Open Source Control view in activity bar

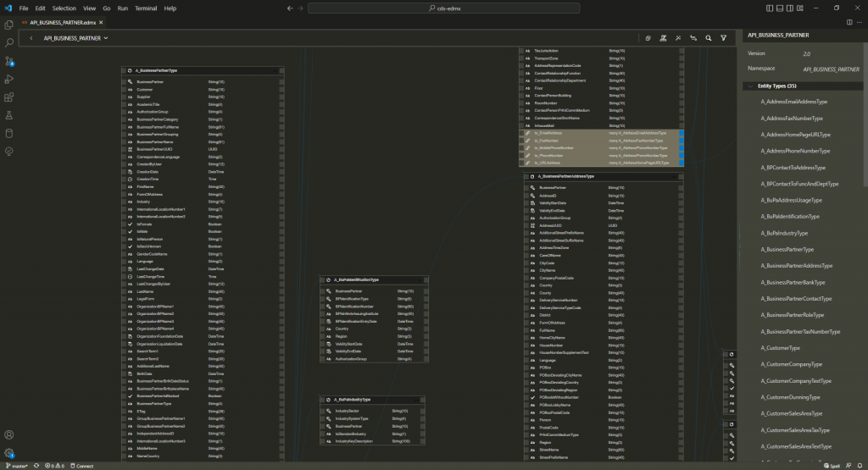click(x=8, y=61)
